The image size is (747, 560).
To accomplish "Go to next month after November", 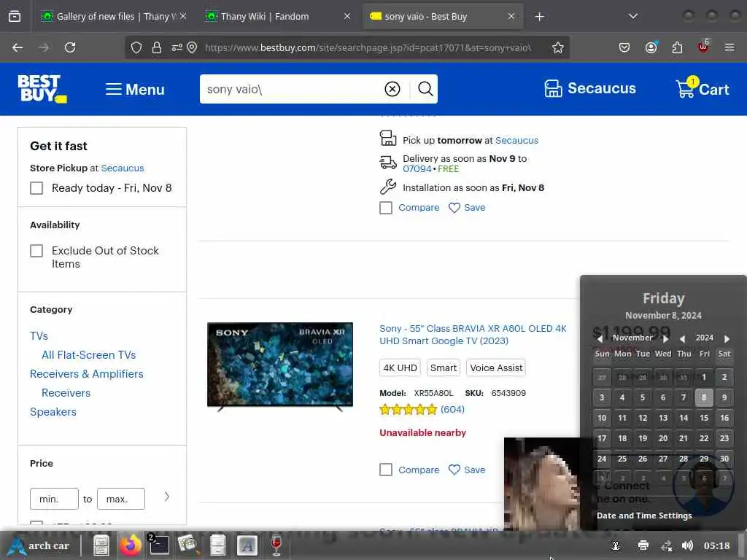I will click(665, 338).
